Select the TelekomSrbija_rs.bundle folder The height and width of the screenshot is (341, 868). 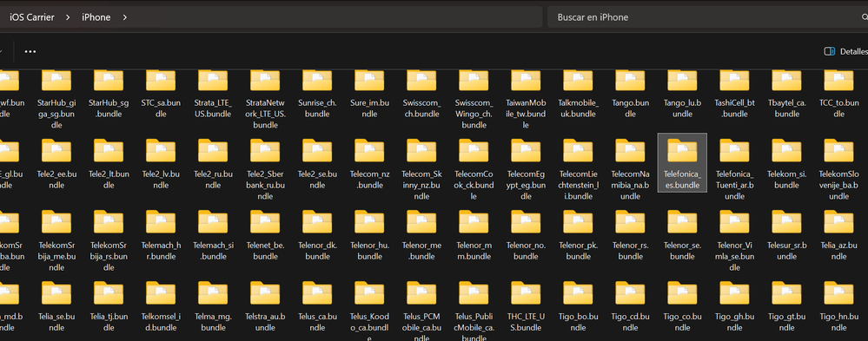click(109, 239)
